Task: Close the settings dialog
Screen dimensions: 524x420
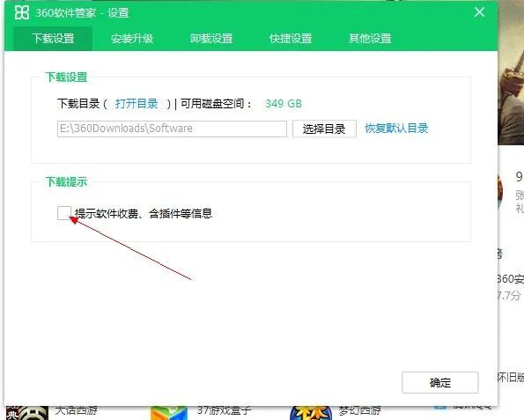Action: point(479,12)
